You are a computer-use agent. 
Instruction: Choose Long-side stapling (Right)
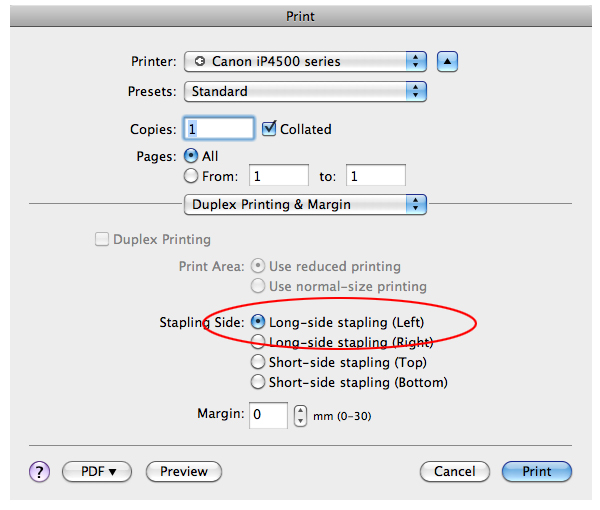tap(258, 342)
